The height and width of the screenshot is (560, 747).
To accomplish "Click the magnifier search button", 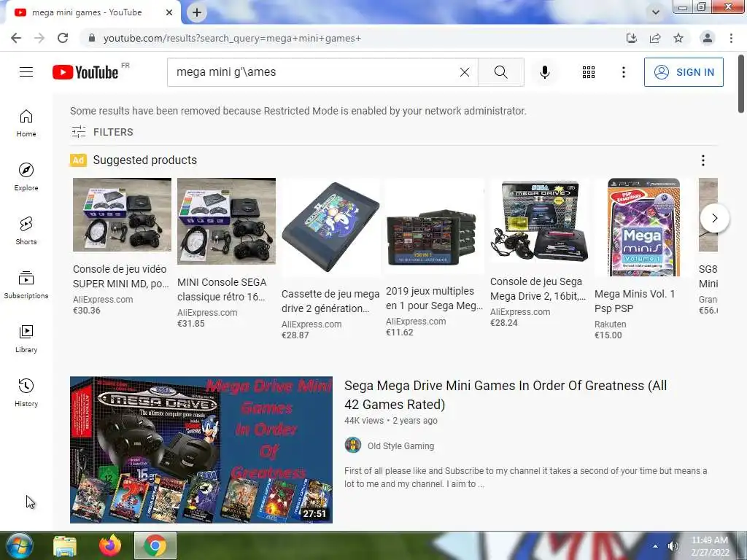I will pyautogui.click(x=500, y=72).
